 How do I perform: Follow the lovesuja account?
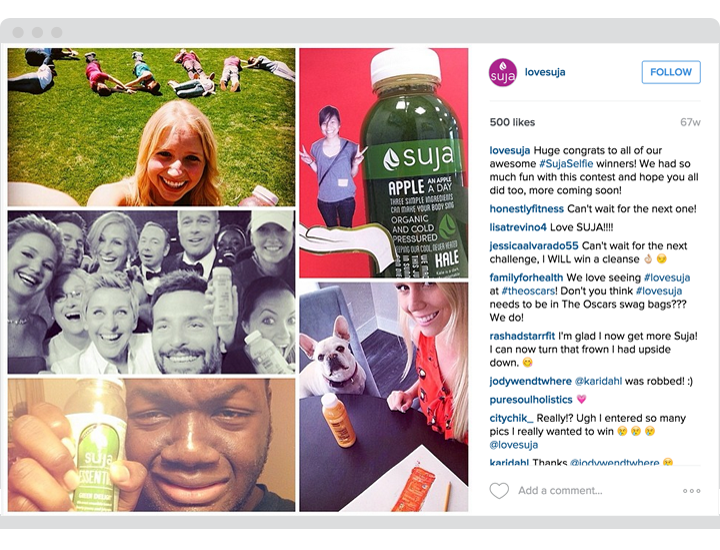671,72
